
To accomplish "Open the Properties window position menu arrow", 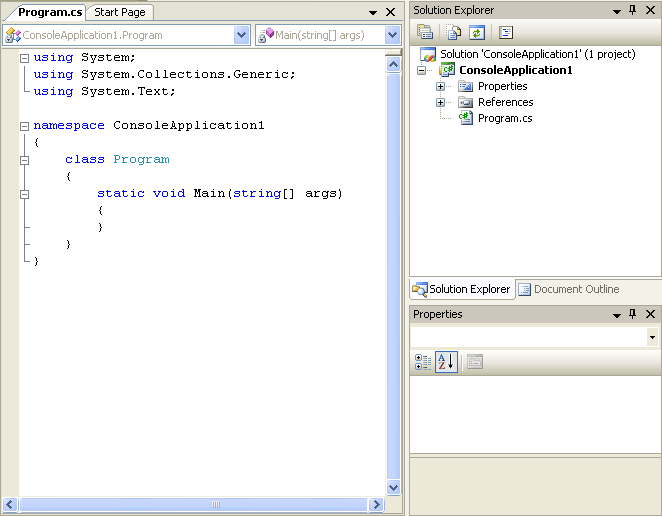I will pyautogui.click(x=617, y=315).
